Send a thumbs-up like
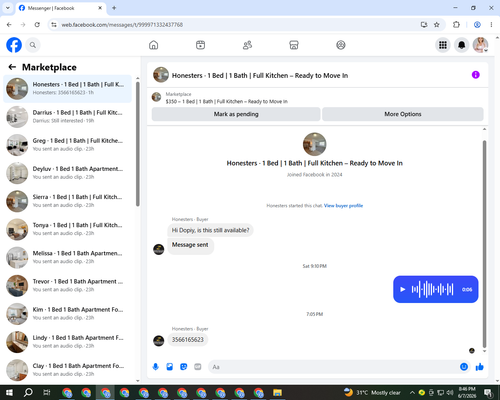 click(x=480, y=367)
